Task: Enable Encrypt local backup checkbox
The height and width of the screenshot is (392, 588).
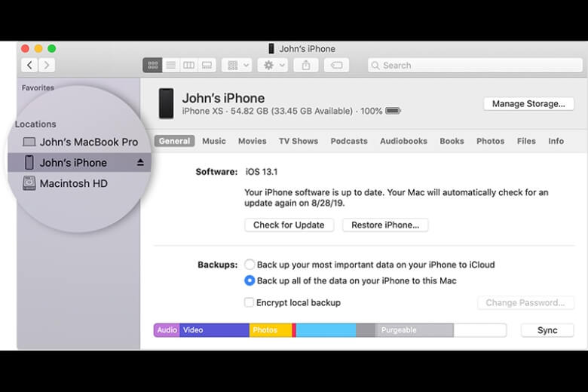Action: click(249, 302)
